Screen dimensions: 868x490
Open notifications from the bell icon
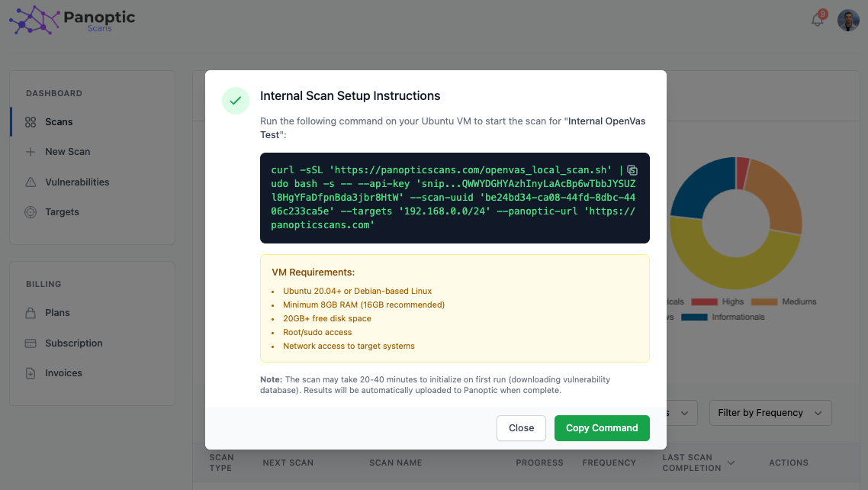pyautogui.click(x=817, y=21)
